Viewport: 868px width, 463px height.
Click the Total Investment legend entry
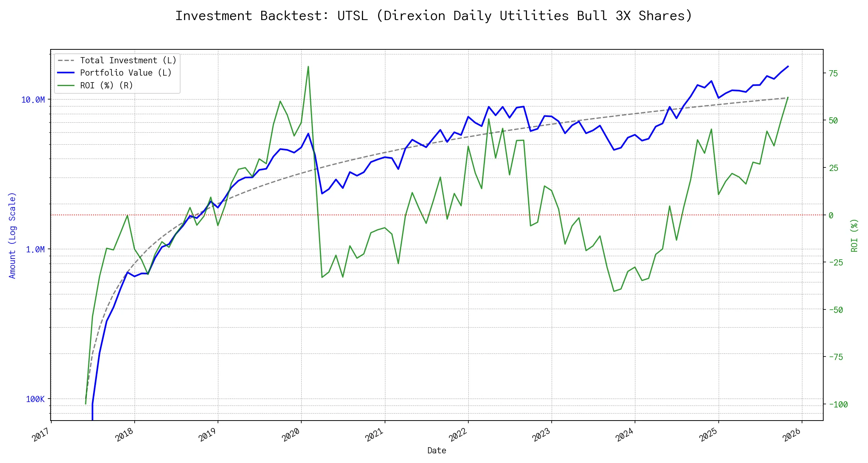(x=128, y=61)
